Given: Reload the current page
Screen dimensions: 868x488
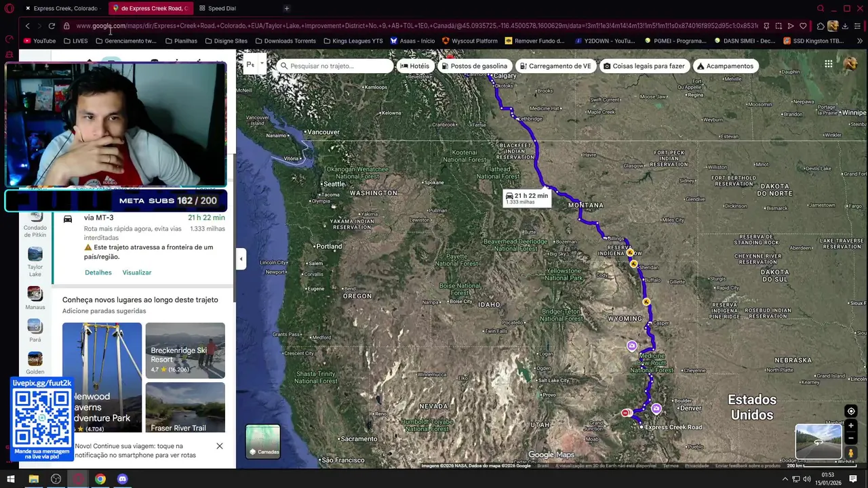Looking at the screenshot, I should 52,26.
